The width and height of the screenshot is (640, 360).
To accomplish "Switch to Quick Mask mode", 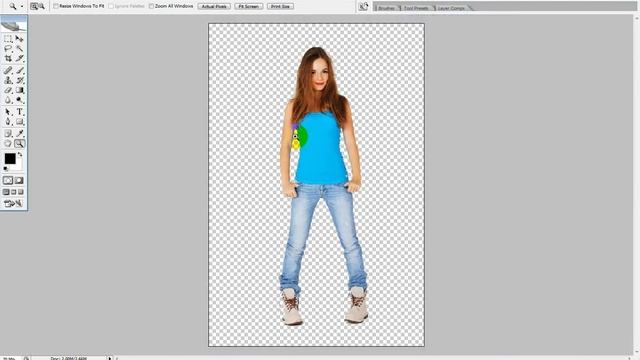I will pyautogui.click(x=19, y=180).
